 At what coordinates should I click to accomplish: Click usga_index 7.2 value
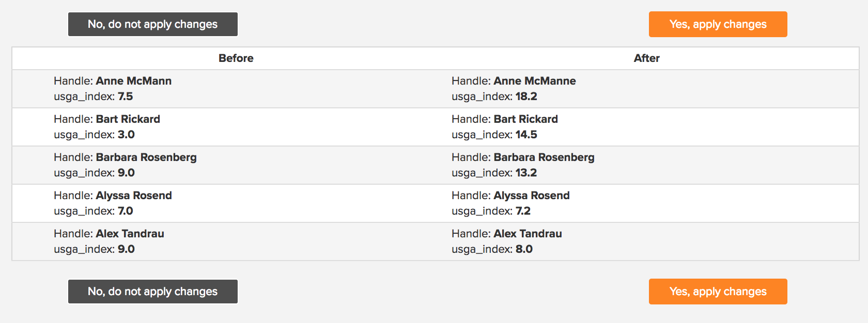point(523,211)
